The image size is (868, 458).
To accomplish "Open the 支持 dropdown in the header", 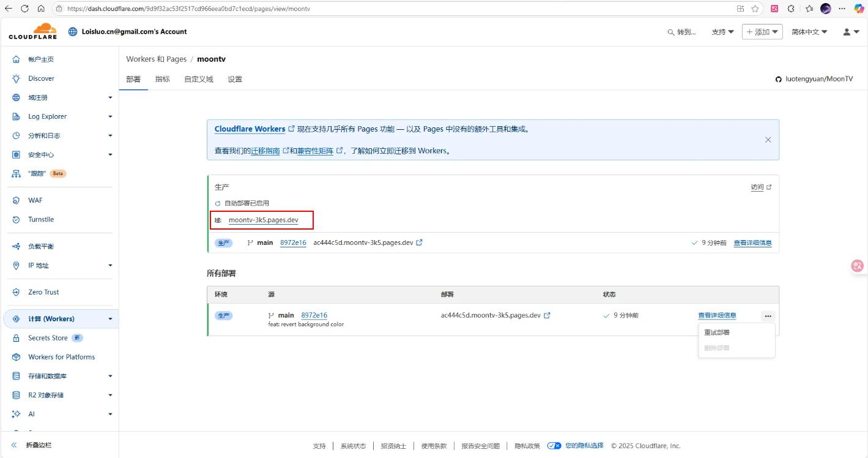I will 722,32.
